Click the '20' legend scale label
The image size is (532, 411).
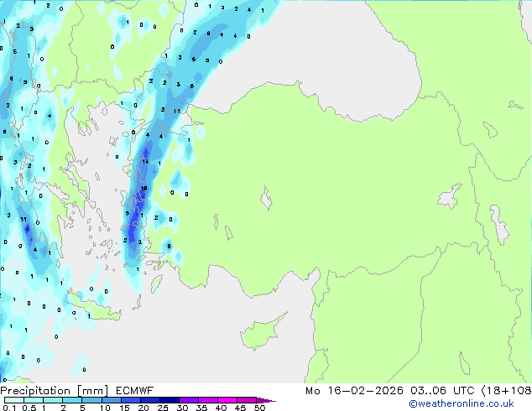click(143, 408)
